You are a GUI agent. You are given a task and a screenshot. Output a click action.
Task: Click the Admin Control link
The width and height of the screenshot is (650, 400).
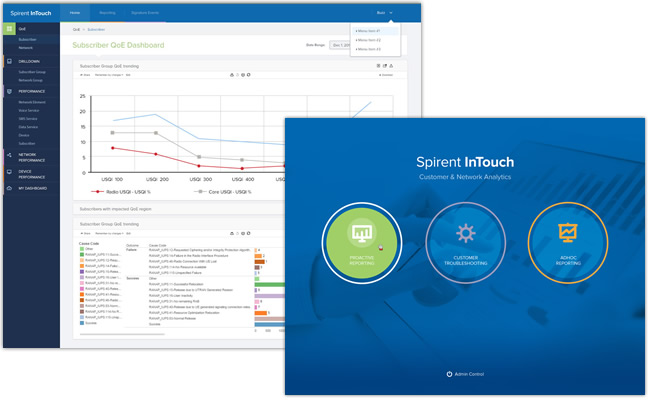465,374
